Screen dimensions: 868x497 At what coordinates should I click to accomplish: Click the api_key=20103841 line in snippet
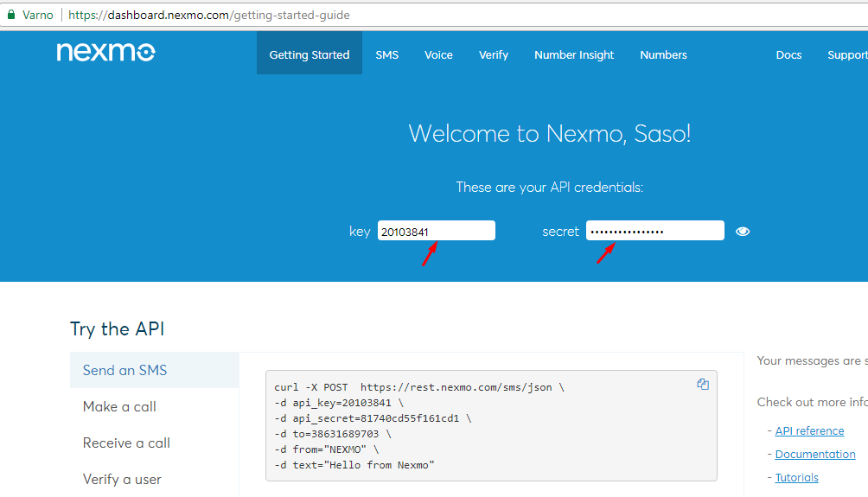pos(339,403)
